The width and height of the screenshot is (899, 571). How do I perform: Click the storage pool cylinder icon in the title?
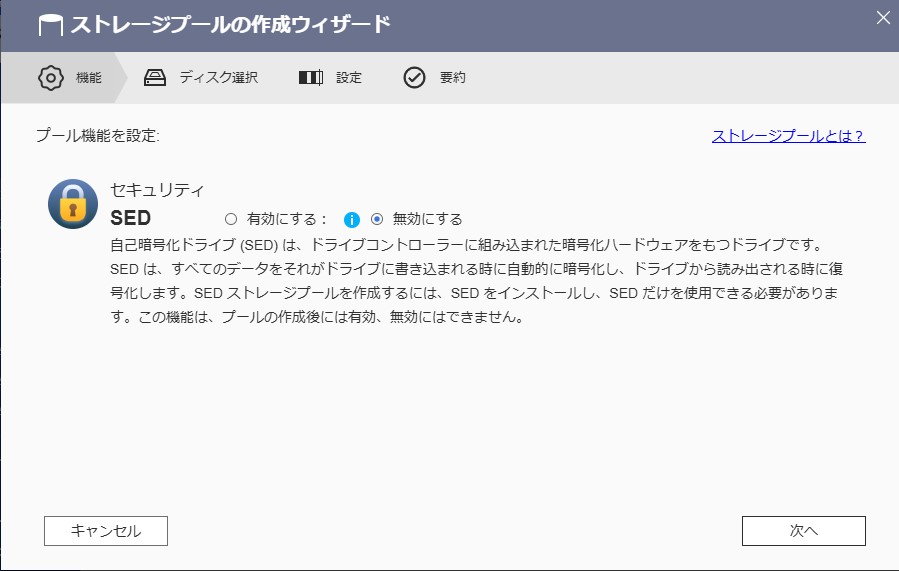click(50, 25)
